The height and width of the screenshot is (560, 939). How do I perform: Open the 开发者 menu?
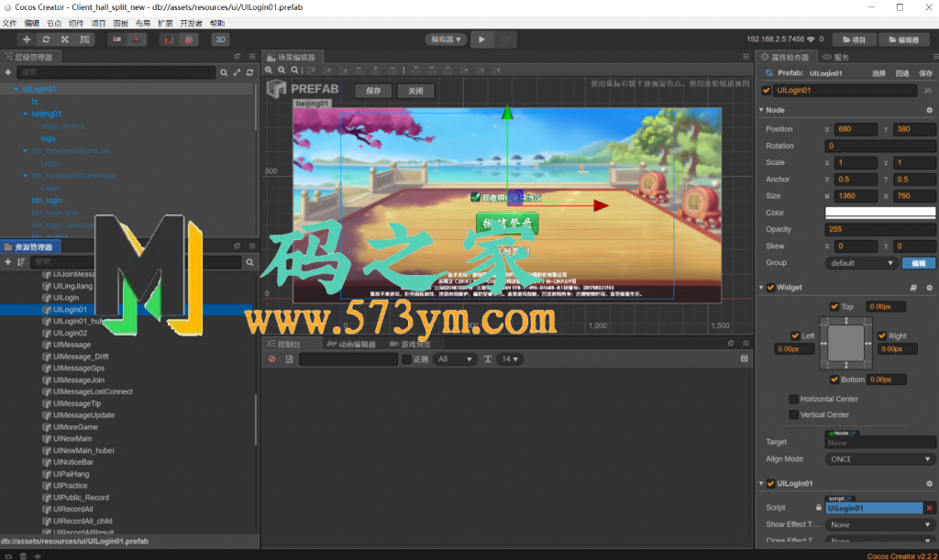191,23
